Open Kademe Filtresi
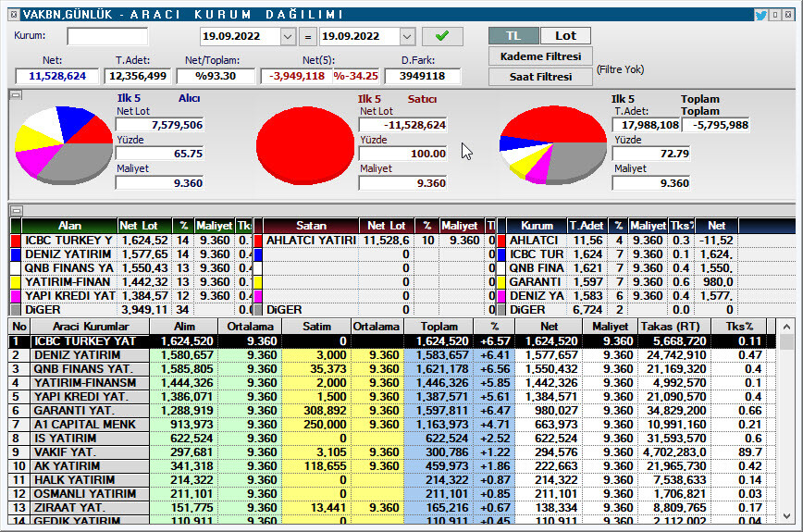The image size is (803, 532). [541, 56]
